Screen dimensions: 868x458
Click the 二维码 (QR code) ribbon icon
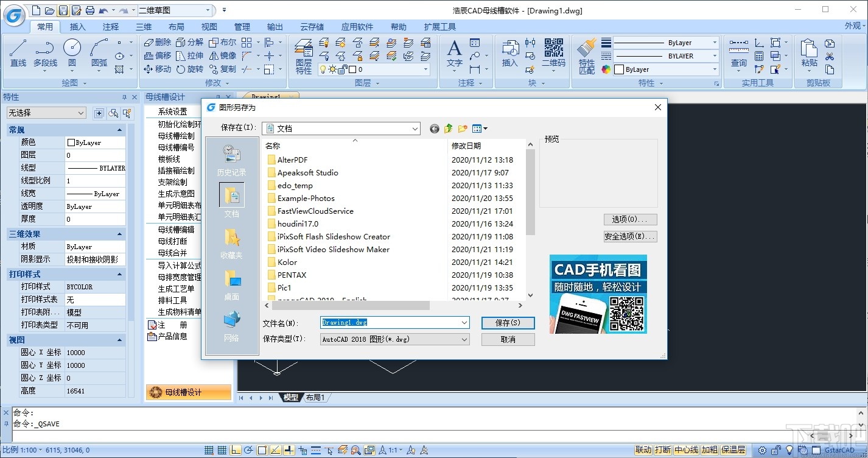point(553,49)
